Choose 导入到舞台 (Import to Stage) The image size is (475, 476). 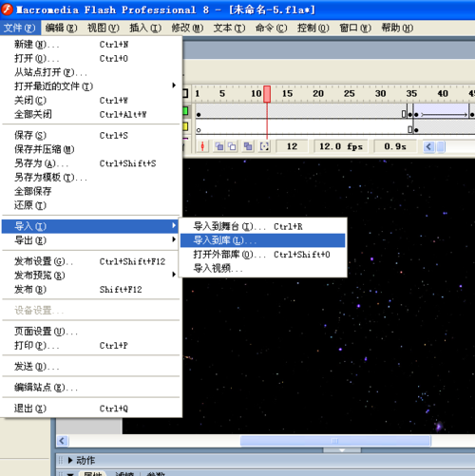[x=262, y=226]
